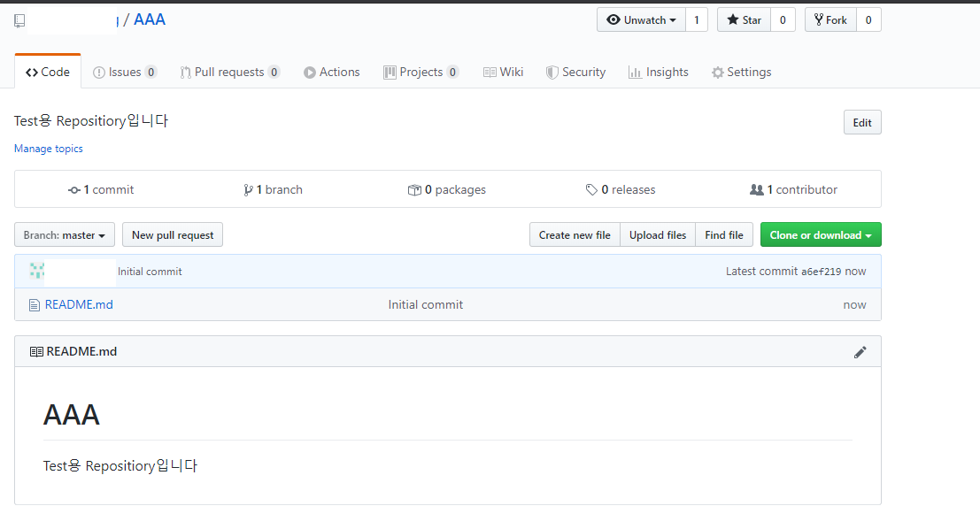Open the 0 packages link
This screenshot has width=980, height=506.
pyautogui.click(x=446, y=189)
